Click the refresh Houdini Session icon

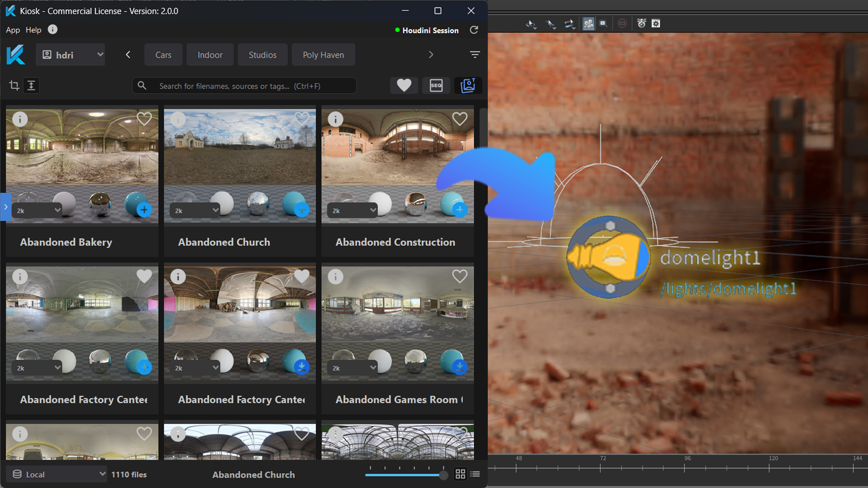coord(474,30)
